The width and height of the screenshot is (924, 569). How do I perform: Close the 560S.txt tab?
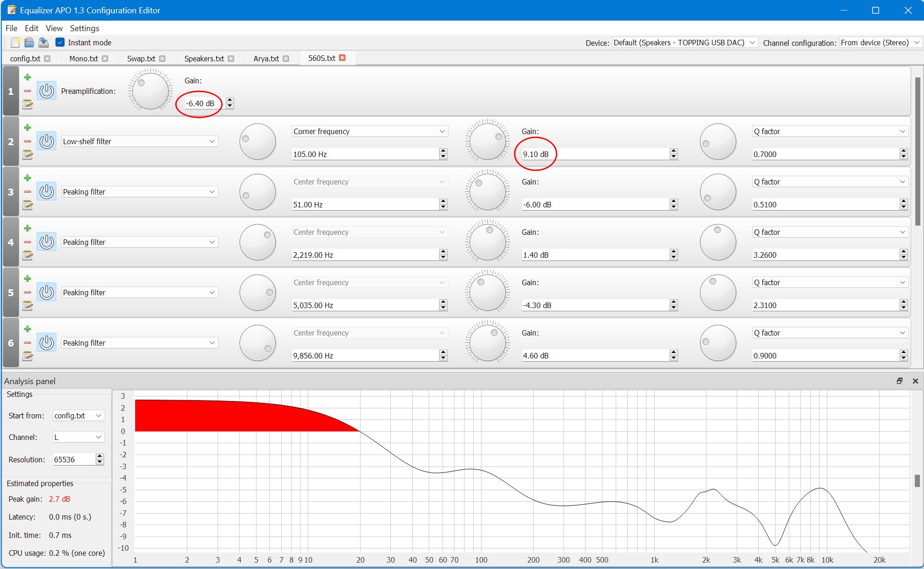342,58
